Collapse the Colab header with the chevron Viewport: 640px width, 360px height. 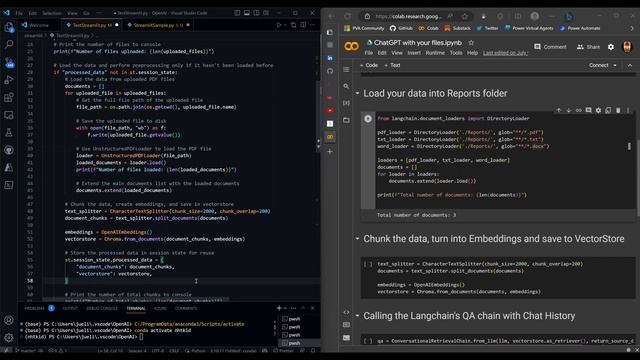(630, 65)
